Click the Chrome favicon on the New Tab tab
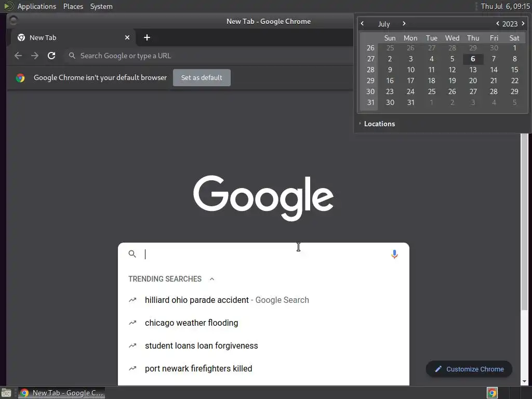Image resolution: width=532 pixels, height=399 pixels. pyautogui.click(x=21, y=37)
